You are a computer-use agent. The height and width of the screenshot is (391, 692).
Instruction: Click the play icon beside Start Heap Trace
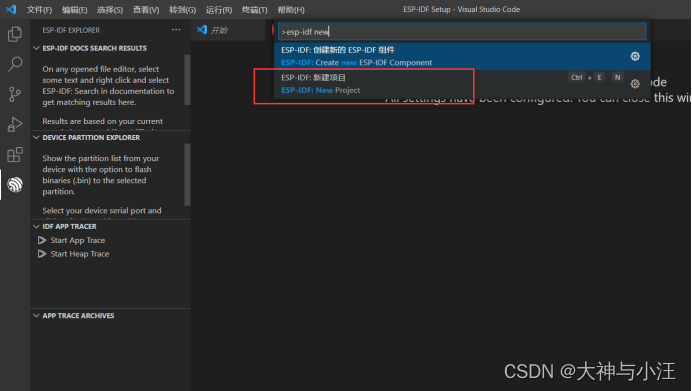tap(42, 254)
